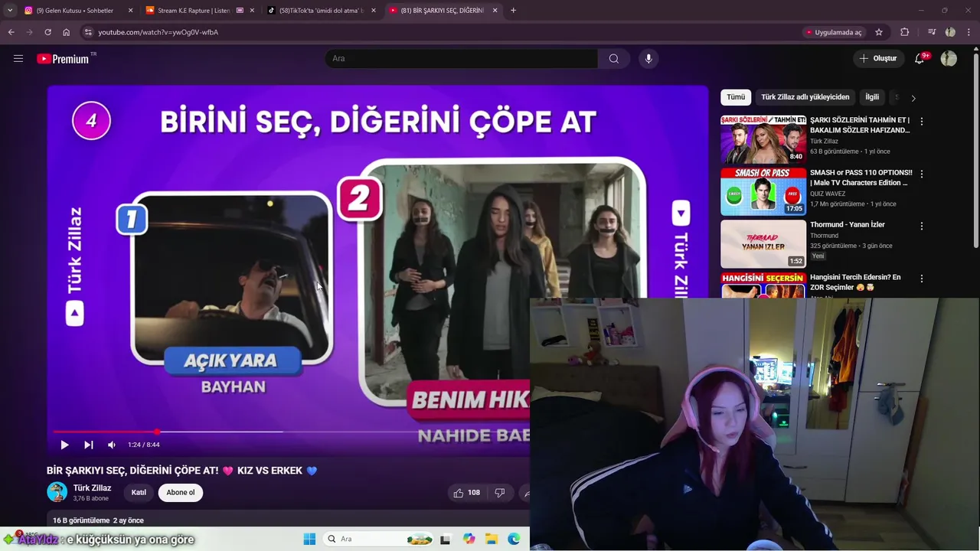Open options for ŞARKI SÖZLERİNİ TAHMİN ET video
Image resolution: width=980 pixels, height=551 pixels.
pyautogui.click(x=921, y=122)
